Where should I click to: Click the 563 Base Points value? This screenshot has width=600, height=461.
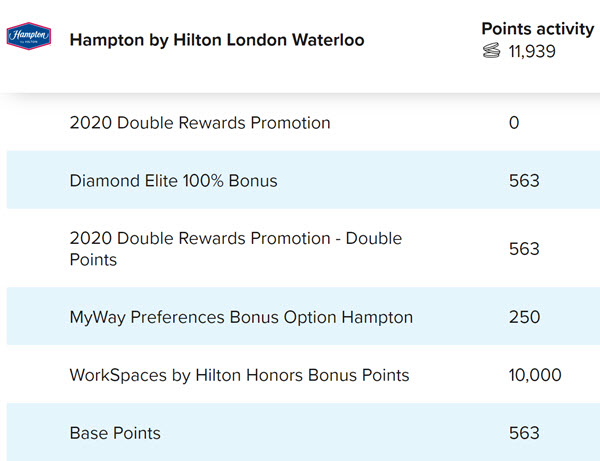click(x=524, y=433)
